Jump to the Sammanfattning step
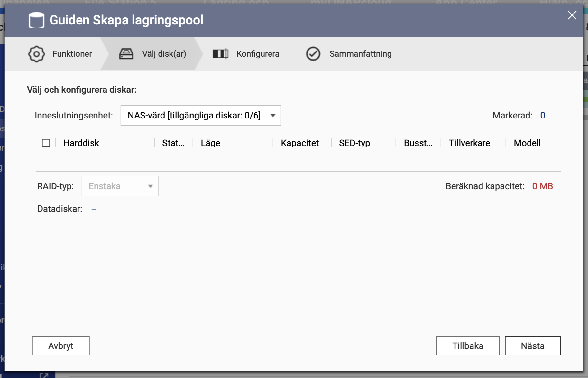 pyautogui.click(x=360, y=54)
